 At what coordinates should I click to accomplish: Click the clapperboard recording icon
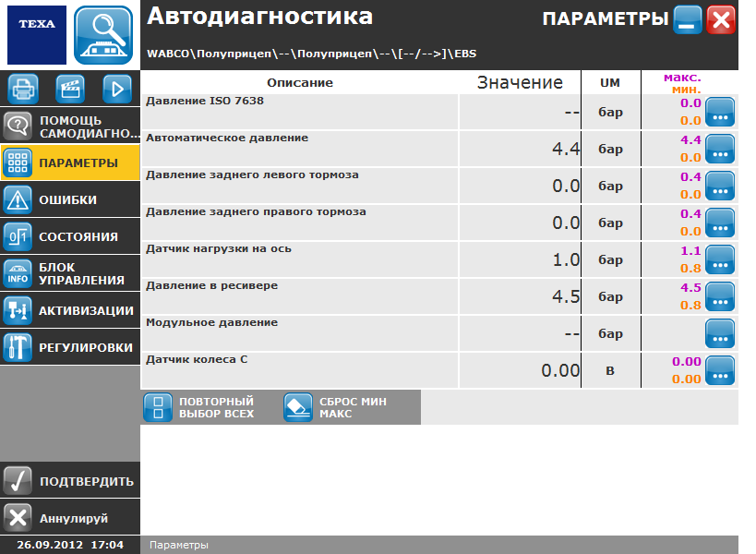tap(70, 89)
